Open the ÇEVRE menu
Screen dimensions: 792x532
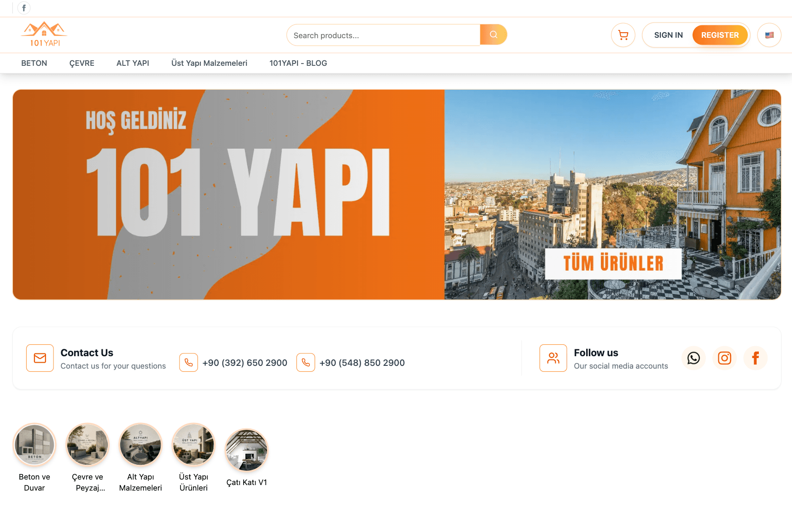[82, 63]
